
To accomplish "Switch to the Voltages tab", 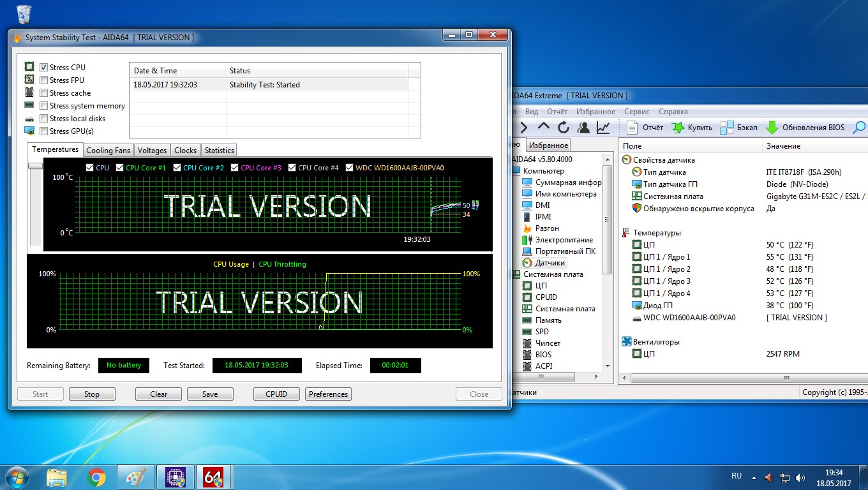I will (152, 151).
